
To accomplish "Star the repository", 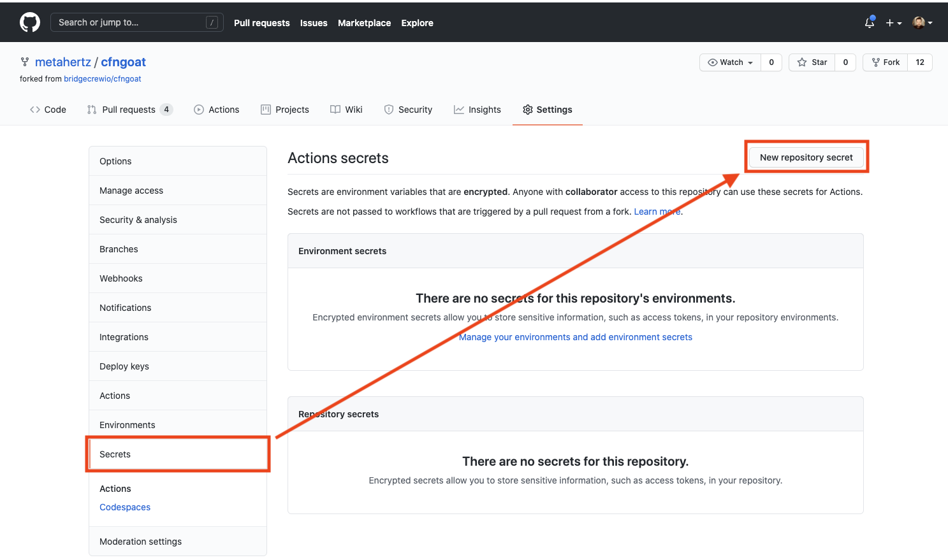I will [x=812, y=62].
